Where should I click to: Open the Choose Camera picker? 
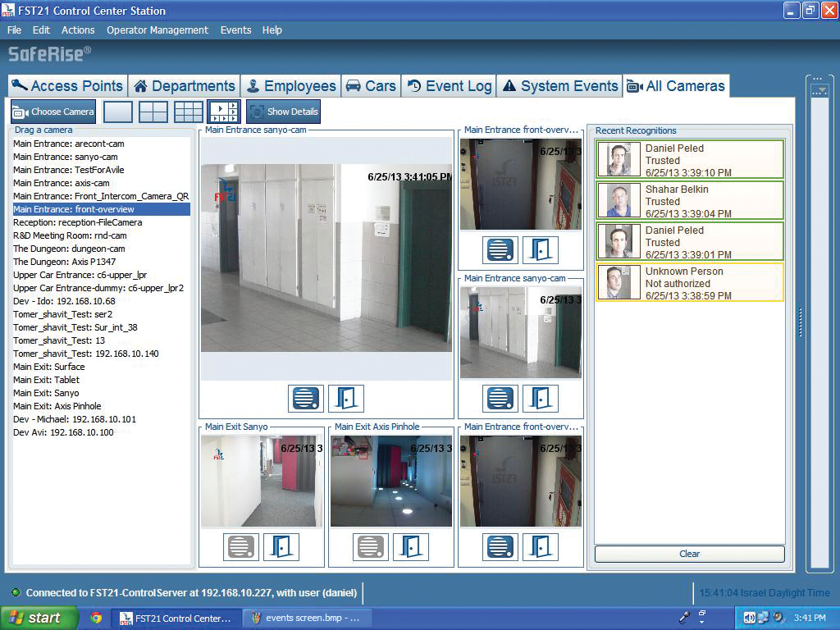coord(52,112)
